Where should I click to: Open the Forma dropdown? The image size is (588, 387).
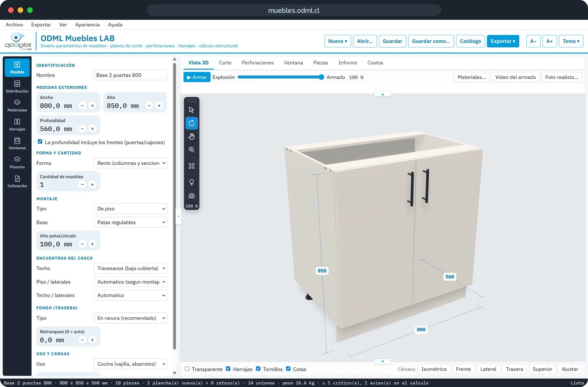click(x=130, y=163)
